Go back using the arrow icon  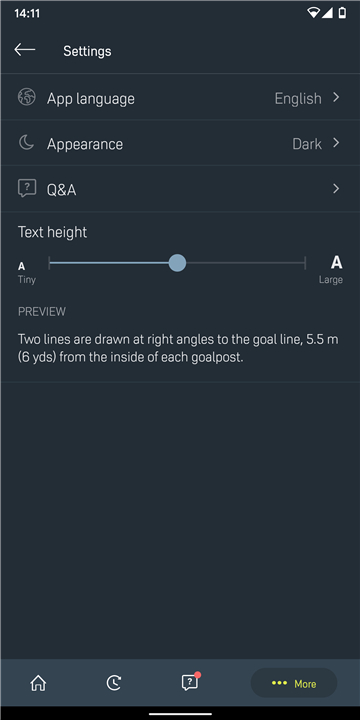(x=25, y=50)
